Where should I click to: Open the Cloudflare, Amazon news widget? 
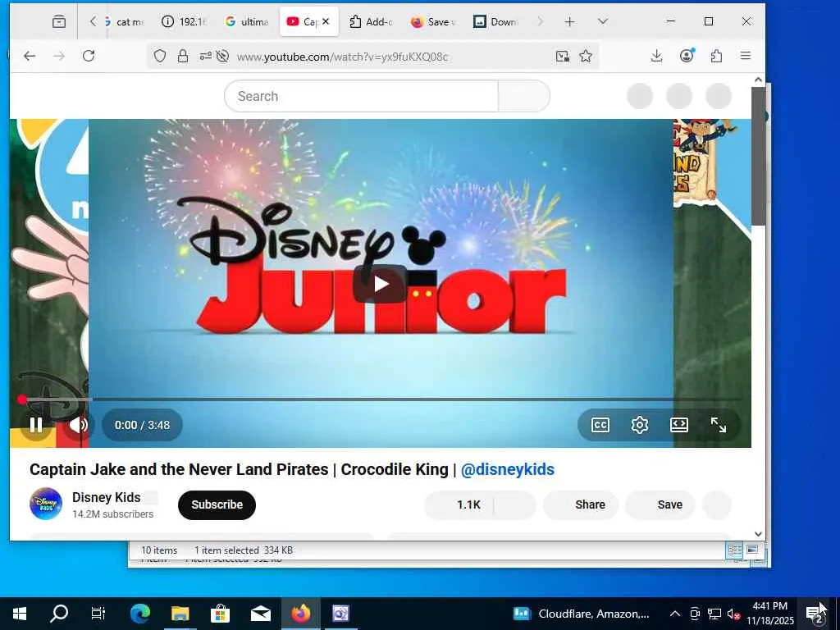(x=582, y=614)
